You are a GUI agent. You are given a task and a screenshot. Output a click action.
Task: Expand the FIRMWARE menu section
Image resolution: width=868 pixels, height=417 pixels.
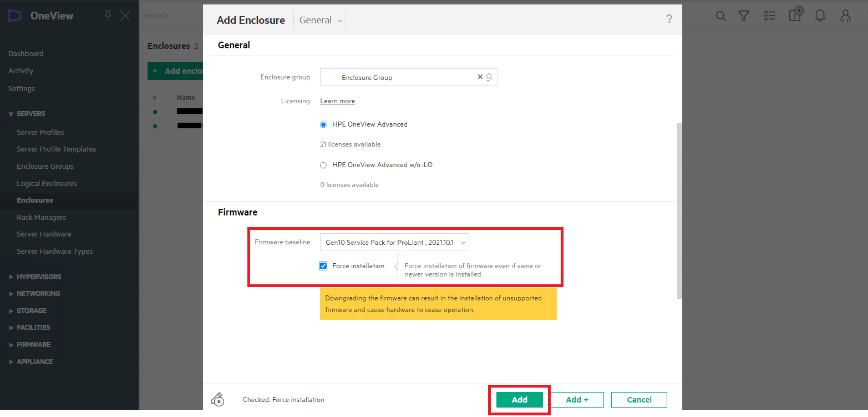(29, 345)
